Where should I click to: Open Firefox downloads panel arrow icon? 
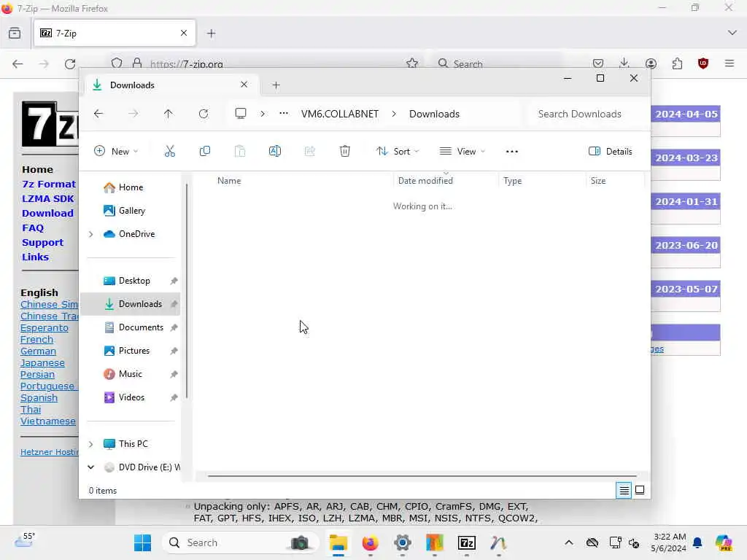pyautogui.click(x=624, y=63)
